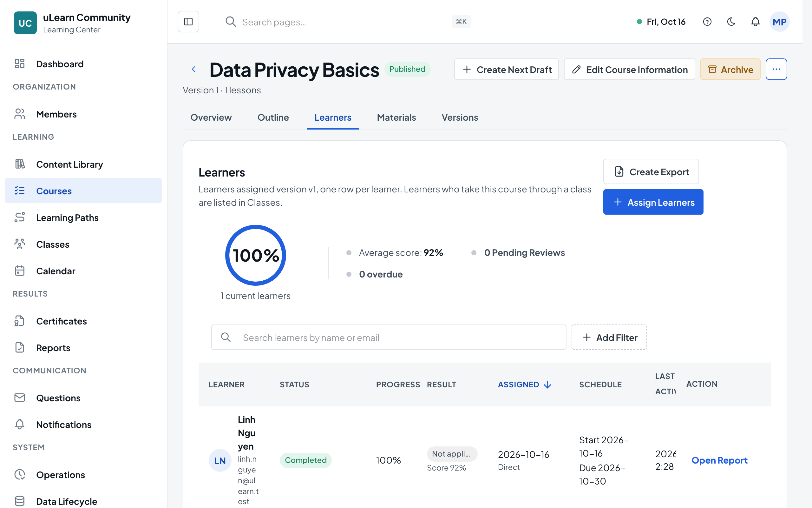Open Operations in the sidebar

coord(83,475)
